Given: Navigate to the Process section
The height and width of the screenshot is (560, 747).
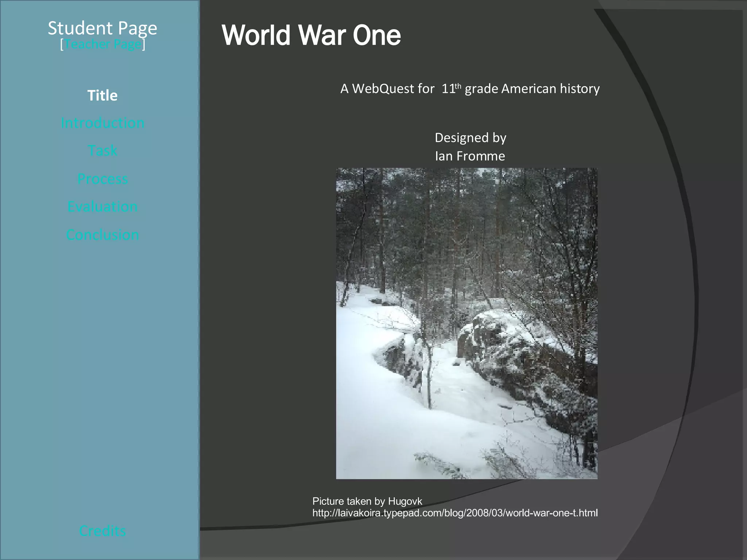Looking at the screenshot, I should tap(102, 179).
